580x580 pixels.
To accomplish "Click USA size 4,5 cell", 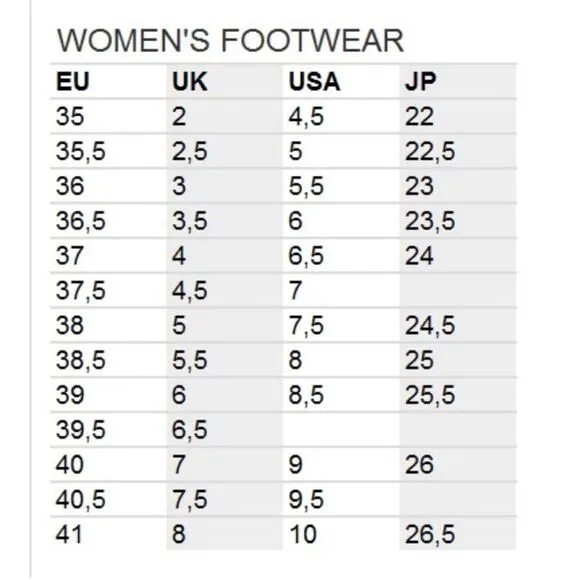I will click(x=341, y=116).
